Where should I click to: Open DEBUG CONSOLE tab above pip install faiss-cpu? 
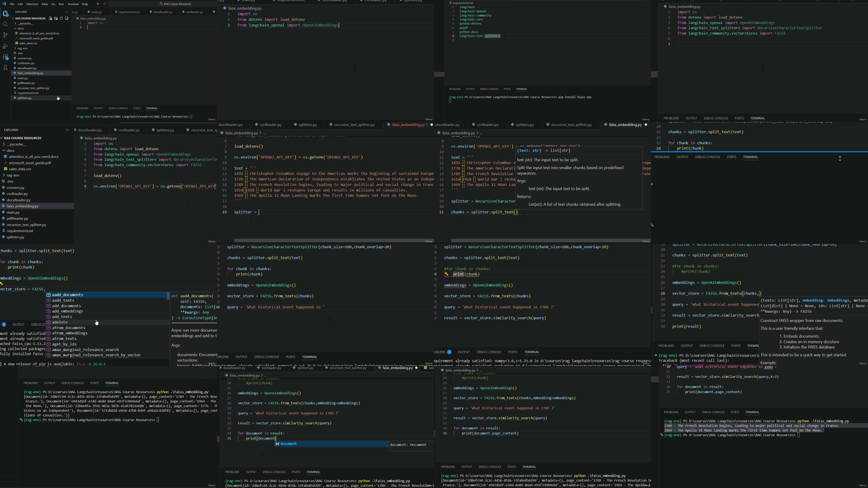point(489,89)
